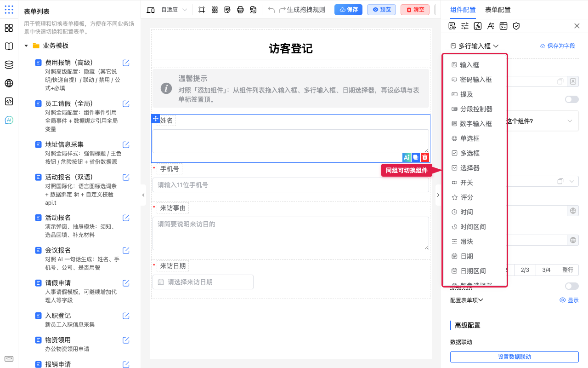The height and width of the screenshot is (368, 588).
Task: Click the device preview mode icon
Action: 151,10
